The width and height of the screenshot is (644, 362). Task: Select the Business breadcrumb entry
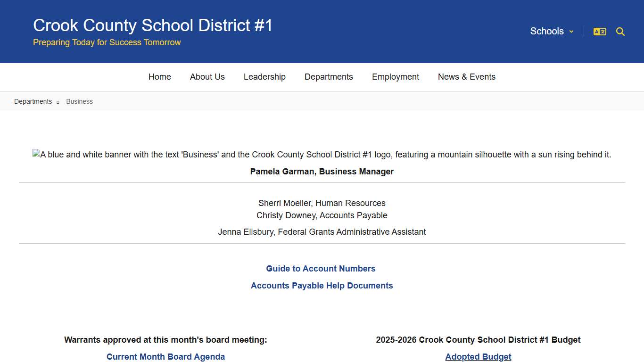click(79, 101)
